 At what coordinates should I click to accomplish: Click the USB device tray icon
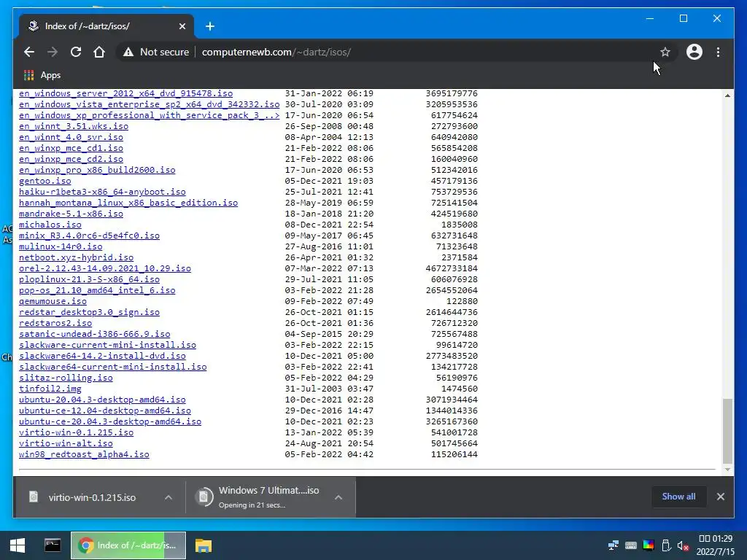pos(666,545)
